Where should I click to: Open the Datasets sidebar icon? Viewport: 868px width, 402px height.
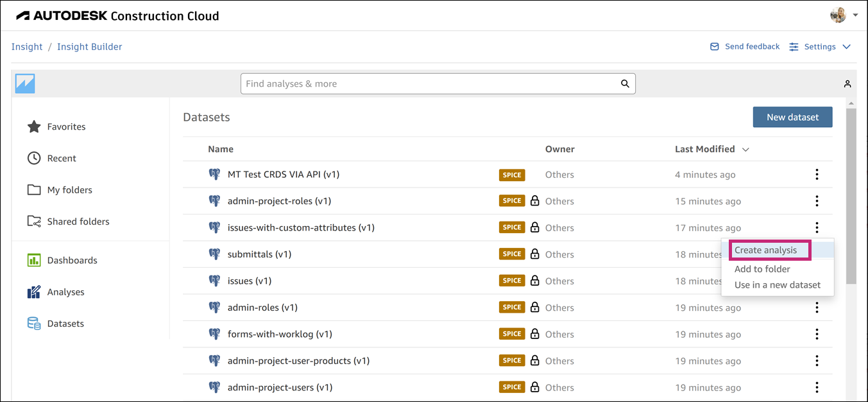coord(34,323)
